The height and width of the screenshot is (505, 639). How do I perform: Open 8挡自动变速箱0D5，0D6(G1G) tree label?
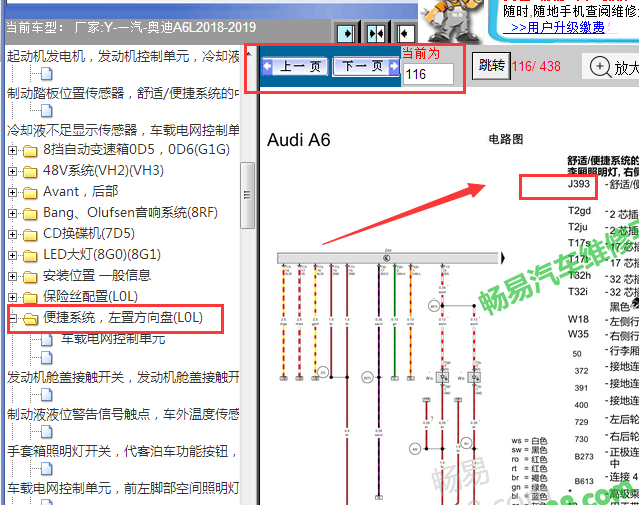tap(137, 150)
